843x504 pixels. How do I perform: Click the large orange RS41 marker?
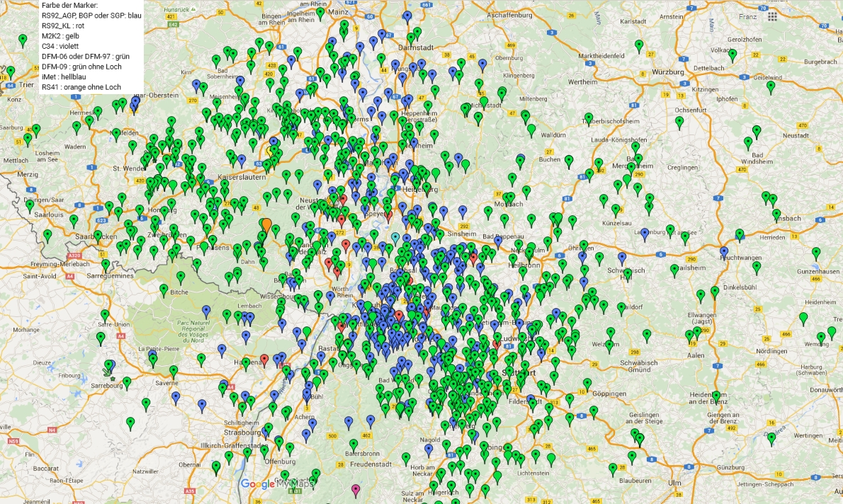pos(266,224)
